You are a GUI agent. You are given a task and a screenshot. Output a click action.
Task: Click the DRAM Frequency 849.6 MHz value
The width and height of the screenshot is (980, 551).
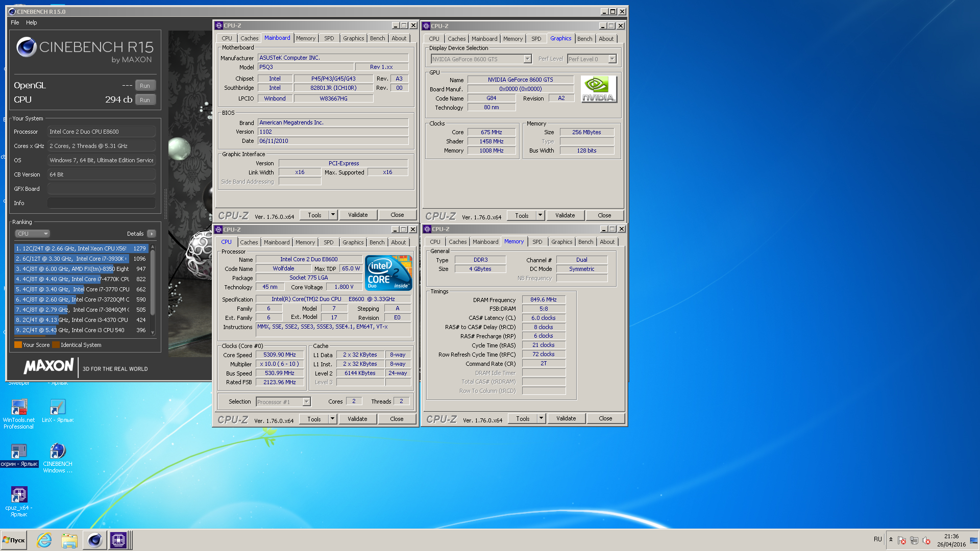click(544, 299)
